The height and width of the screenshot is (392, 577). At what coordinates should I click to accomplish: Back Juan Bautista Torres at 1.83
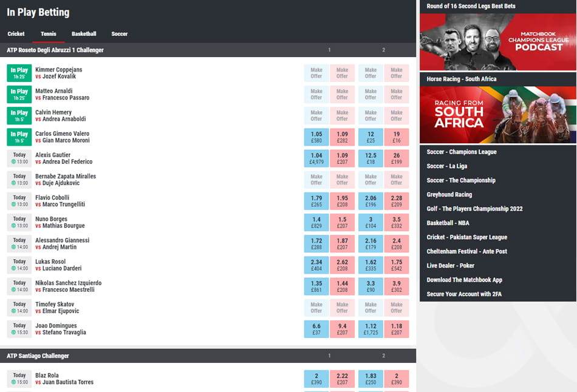point(370,379)
